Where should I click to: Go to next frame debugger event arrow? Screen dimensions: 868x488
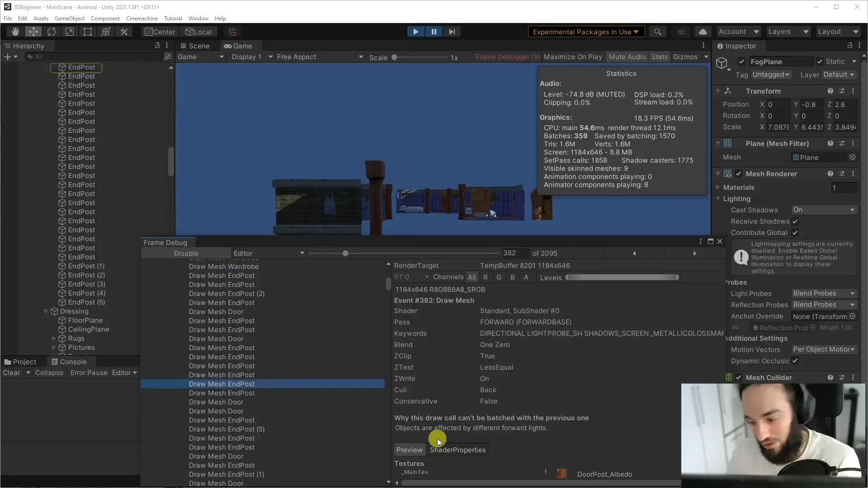(x=694, y=253)
